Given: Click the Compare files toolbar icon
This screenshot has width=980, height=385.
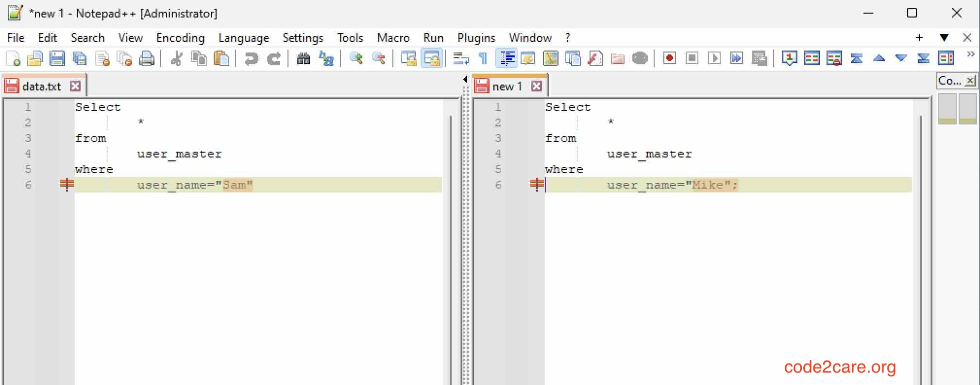Looking at the screenshot, I should [811, 59].
